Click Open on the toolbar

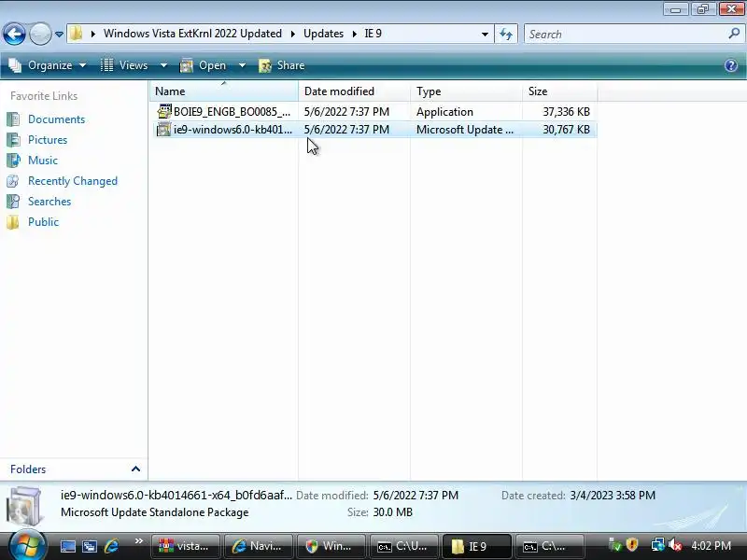click(204, 65)
